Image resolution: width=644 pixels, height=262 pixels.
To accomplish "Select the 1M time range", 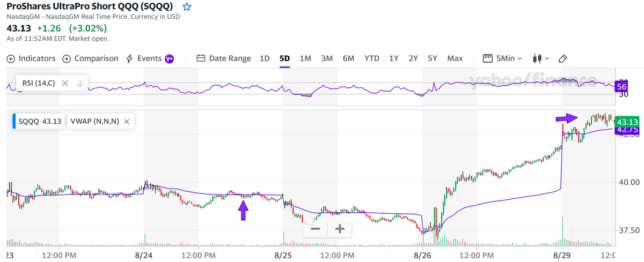I will [305, 58].
